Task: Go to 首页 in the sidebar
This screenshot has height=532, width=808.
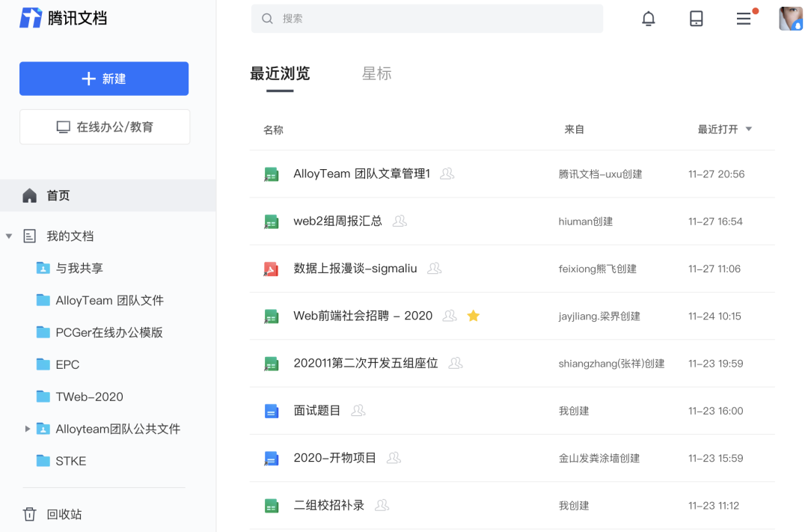Action: coord(58,196)
